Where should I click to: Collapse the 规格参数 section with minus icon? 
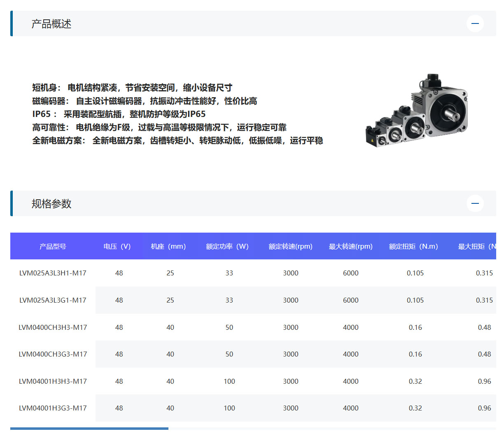tap(475, 203)
